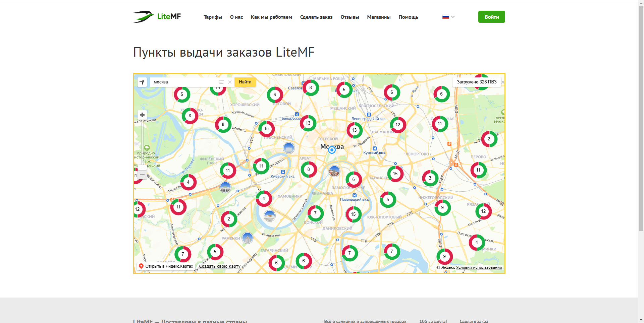Select the Киевский вкз. station icon
The width and height of the screenshot is (644, 323).
[283, 172]
